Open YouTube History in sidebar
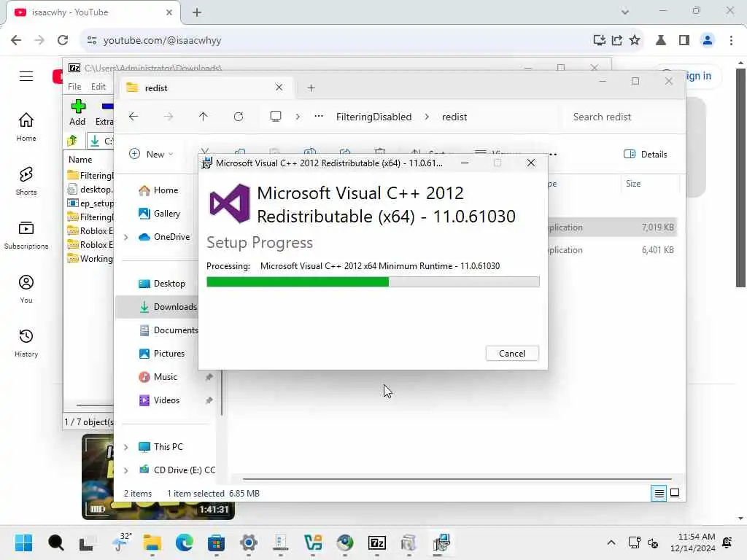747x560 pixels. 26,343
